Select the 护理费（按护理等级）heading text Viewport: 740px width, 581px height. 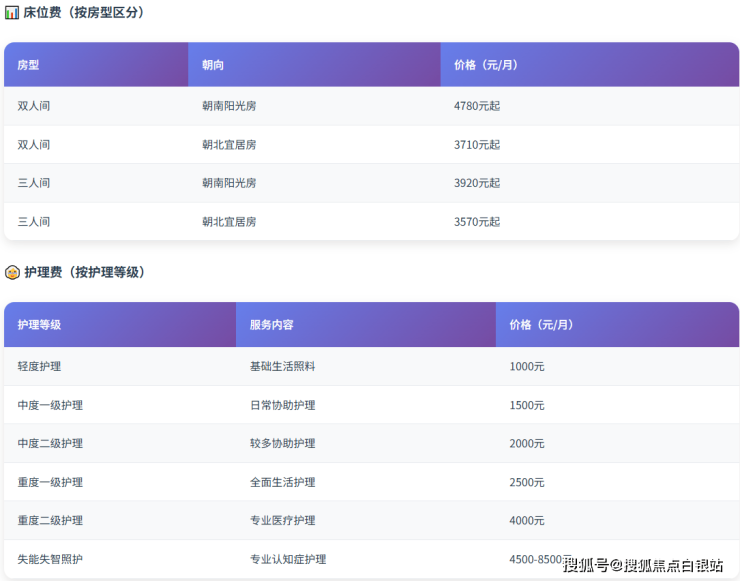pos(84,272)
